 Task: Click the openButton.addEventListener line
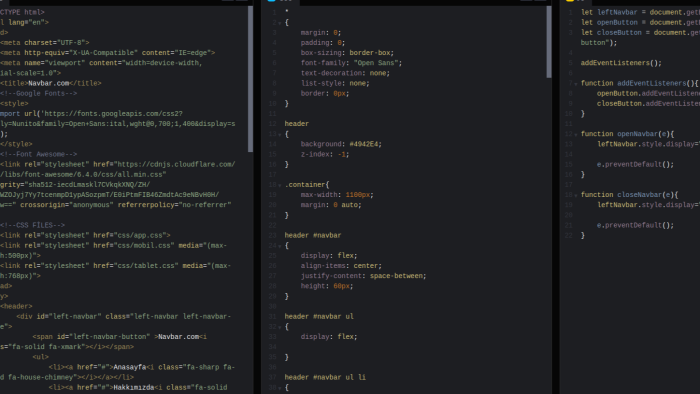[x=648, y=94]
